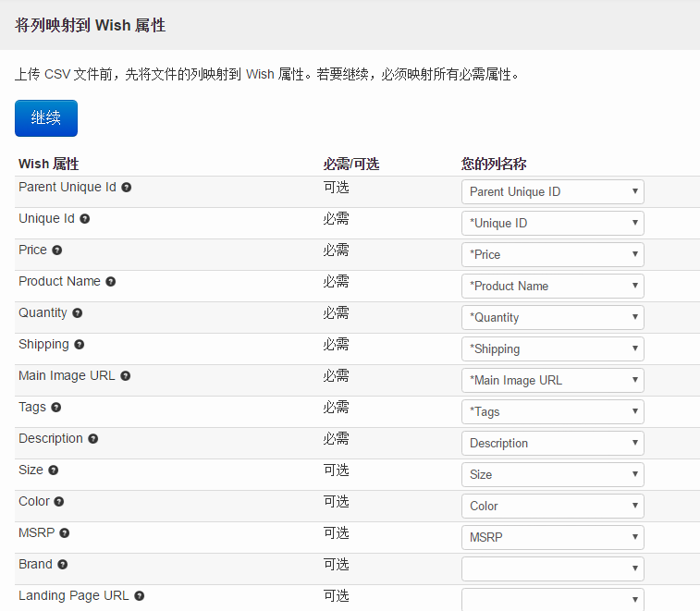Viewport: 700px width, 611px height.
Task: Click the blue 继续 button
Action: point(46,118)
